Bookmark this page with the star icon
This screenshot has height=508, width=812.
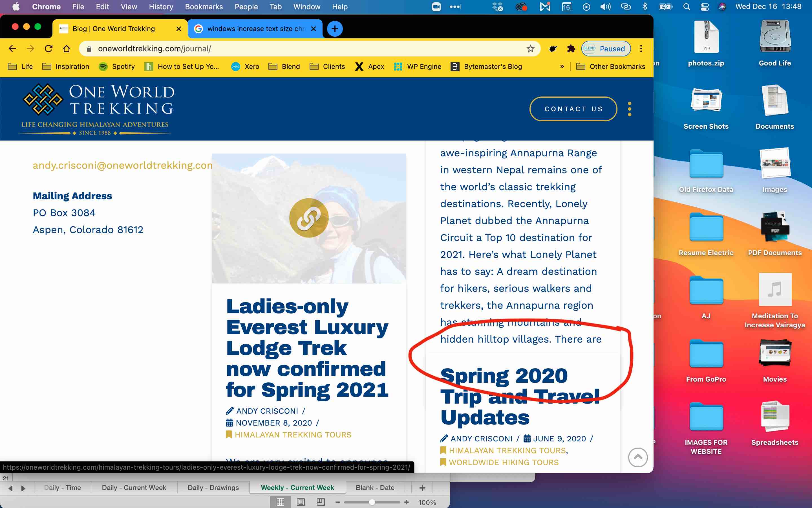pos(531,49)
